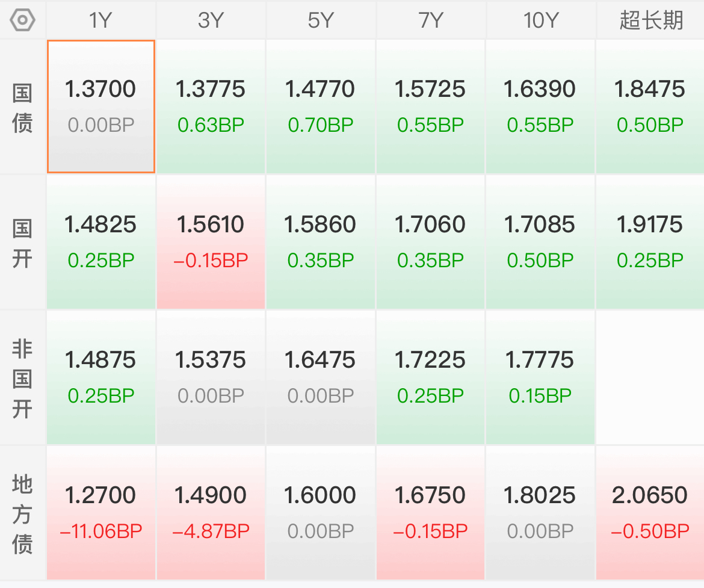
Task: Click 地方债 1Y cell with -11.06BP
Action: click(x=101, y=513)
